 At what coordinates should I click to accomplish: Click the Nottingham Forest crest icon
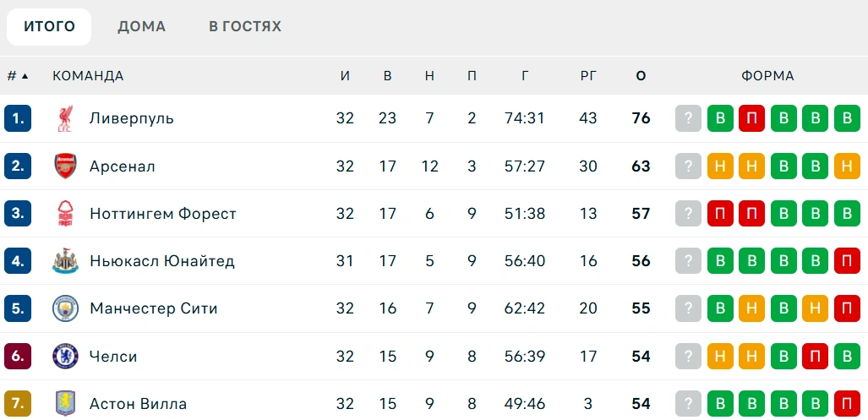tap(65, 214)
